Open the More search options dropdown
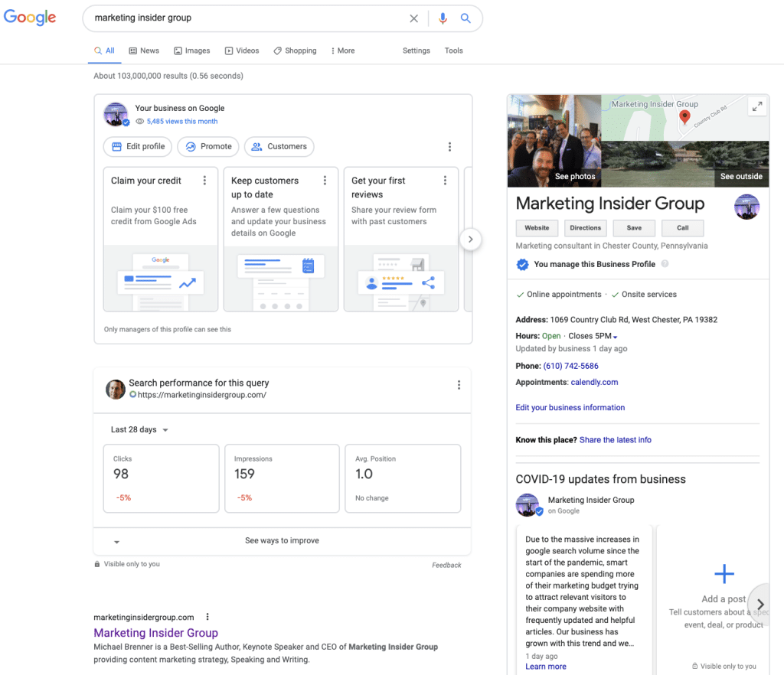The height and width of the screenshot is (675, 784). pos(341,51)
